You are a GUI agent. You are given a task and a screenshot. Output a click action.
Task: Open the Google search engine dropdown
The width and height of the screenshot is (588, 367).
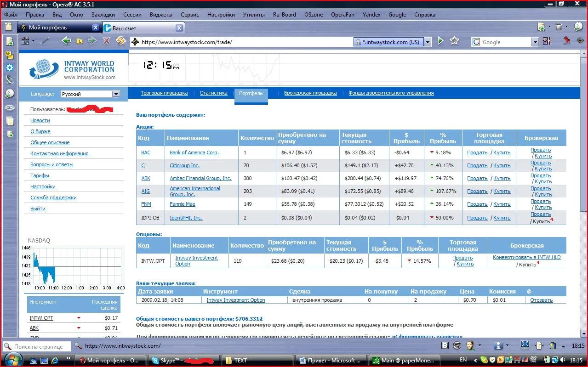pos(535,42)
